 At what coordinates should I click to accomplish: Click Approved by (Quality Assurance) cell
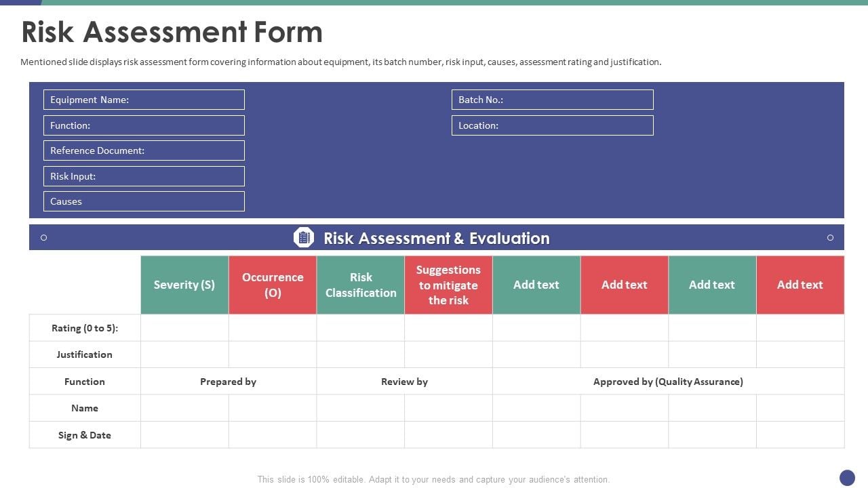[669, 382]
